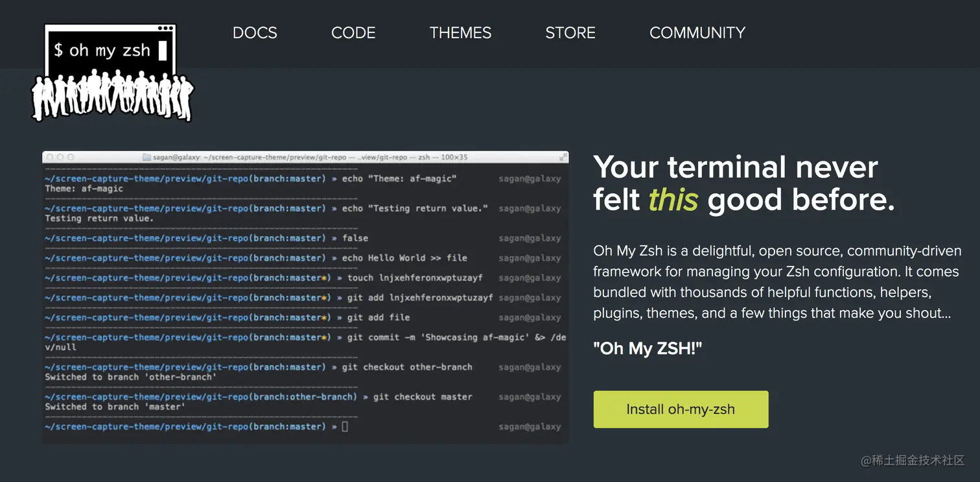The width and height of the screenshot is (980, 482).
Task: Go to the THEMES page
Action: [x=460, y=33]
